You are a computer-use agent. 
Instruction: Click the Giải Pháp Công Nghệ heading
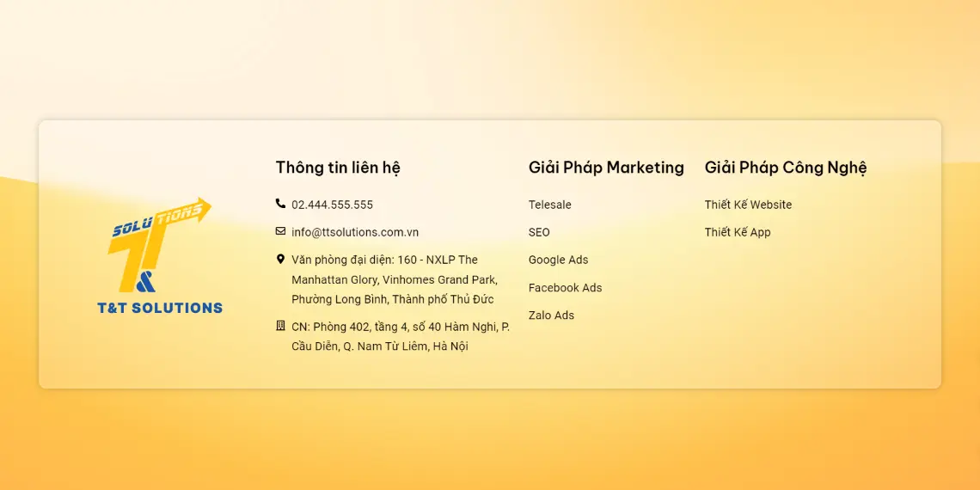785,168
